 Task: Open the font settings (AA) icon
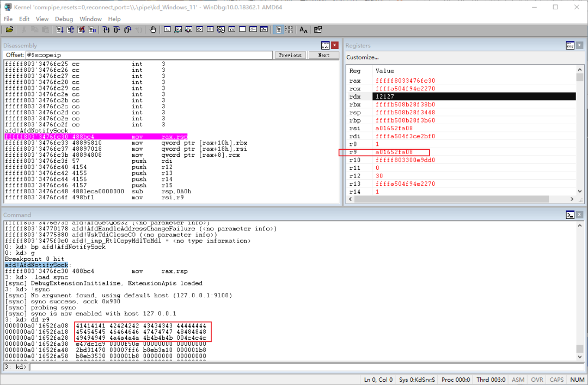303,29
